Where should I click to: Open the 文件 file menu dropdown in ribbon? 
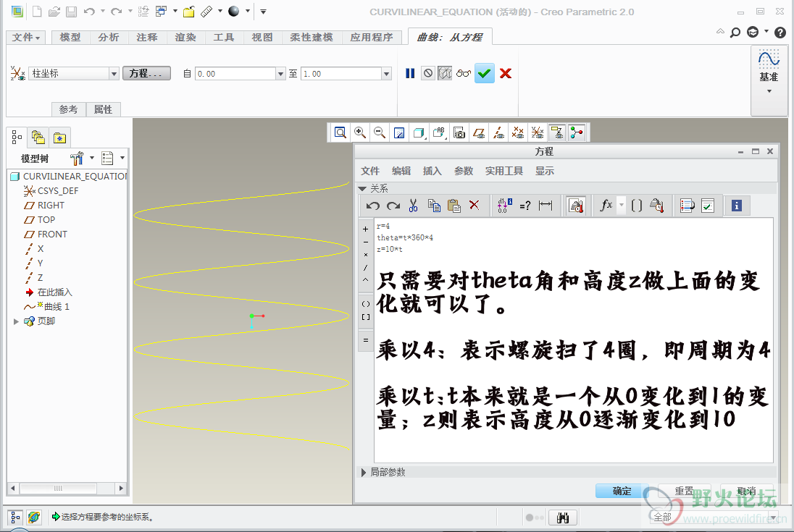[26, 38]
